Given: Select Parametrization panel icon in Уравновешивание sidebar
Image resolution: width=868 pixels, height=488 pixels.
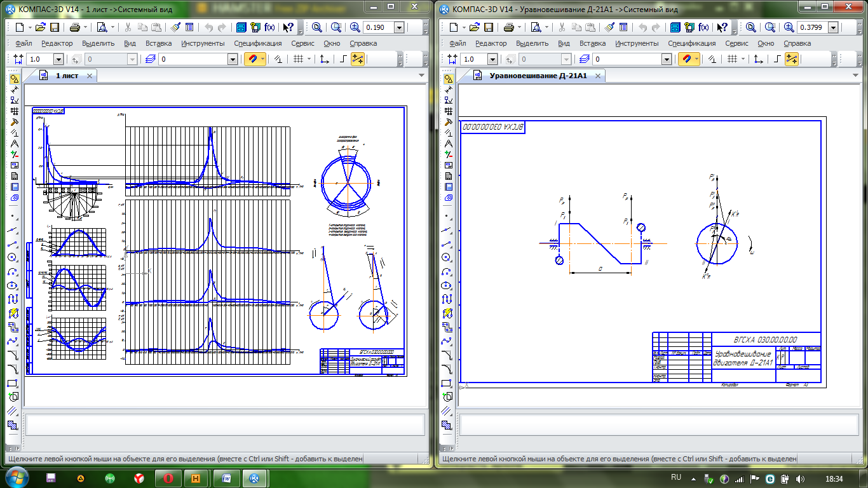Looking at the screenshot, I should pyautogui.click(x=449, y=133).
